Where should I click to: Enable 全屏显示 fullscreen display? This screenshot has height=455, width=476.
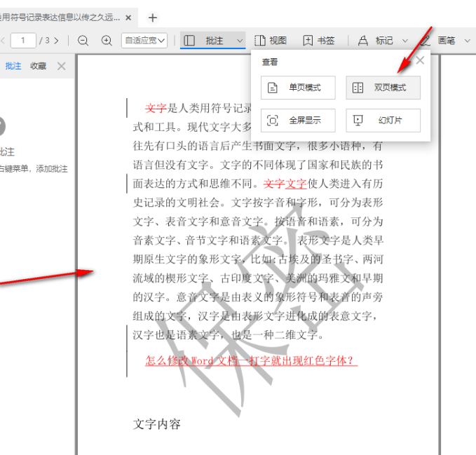(x=298, y=121)
